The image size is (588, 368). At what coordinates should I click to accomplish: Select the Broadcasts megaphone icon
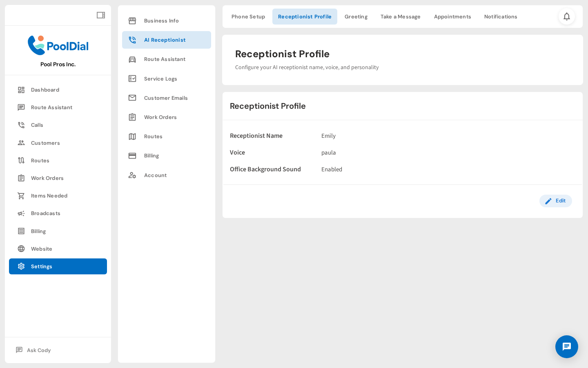pos(21,213)
